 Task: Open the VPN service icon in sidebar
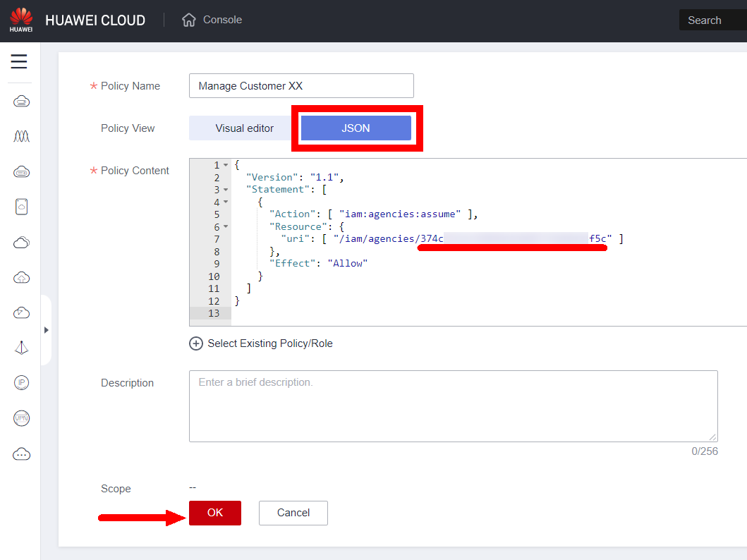coord(21,418)
